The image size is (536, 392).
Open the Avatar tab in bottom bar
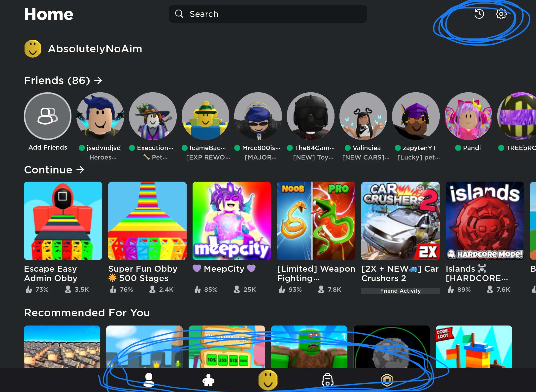click(x=149, y=380)
